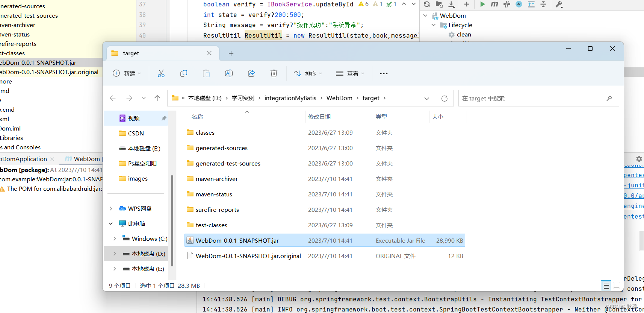Add Maven project with plus icon
The height and width of the screenshot is (313, 644).
(x=467, y=4)
